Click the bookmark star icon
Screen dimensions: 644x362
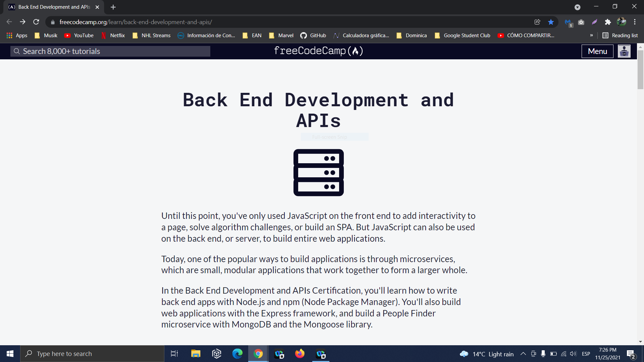(x=551, y=22)
